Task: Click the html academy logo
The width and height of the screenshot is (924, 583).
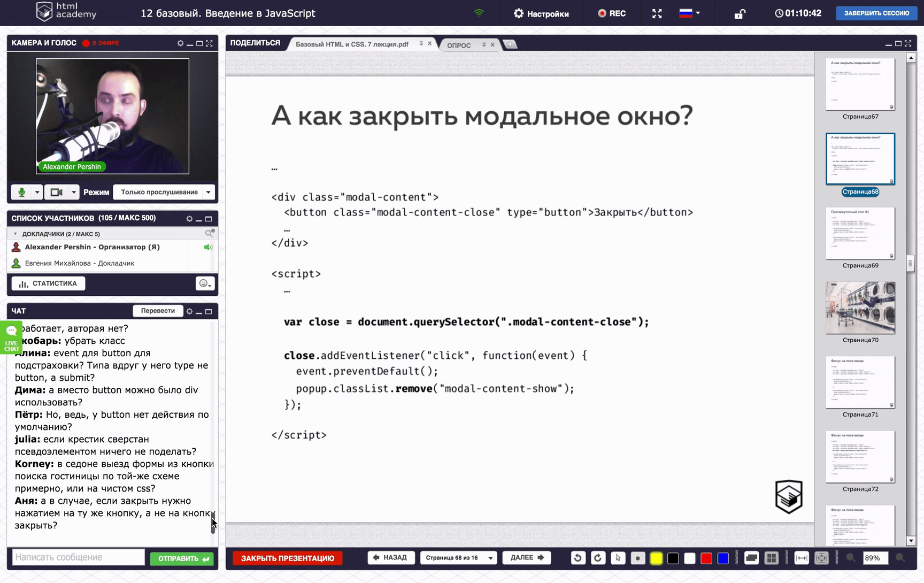Action: point(66,12)
